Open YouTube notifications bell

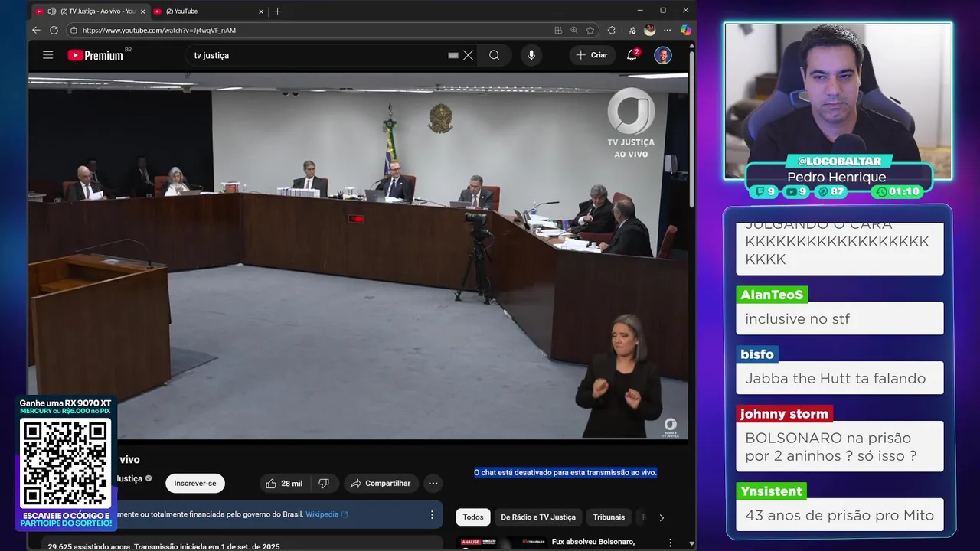point(632,55)
